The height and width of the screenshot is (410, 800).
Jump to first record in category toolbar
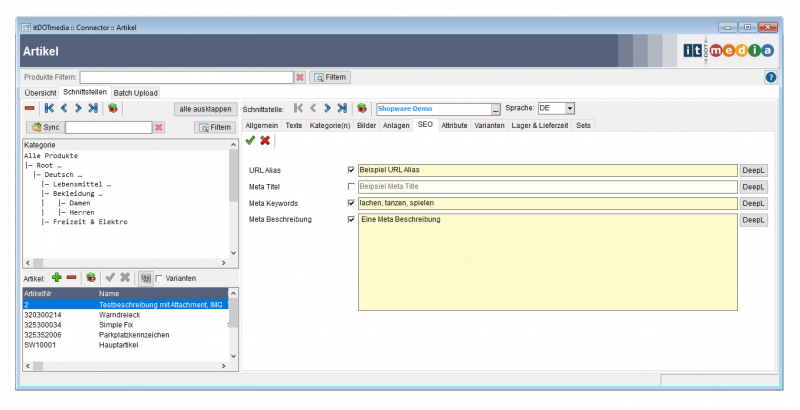pos(49,108)
